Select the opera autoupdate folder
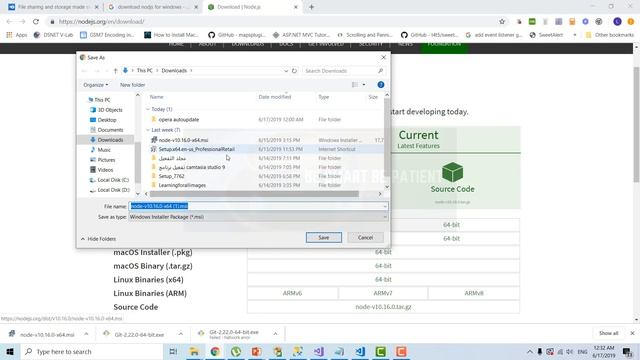640x360 pixels. click(x=178, y=120)
